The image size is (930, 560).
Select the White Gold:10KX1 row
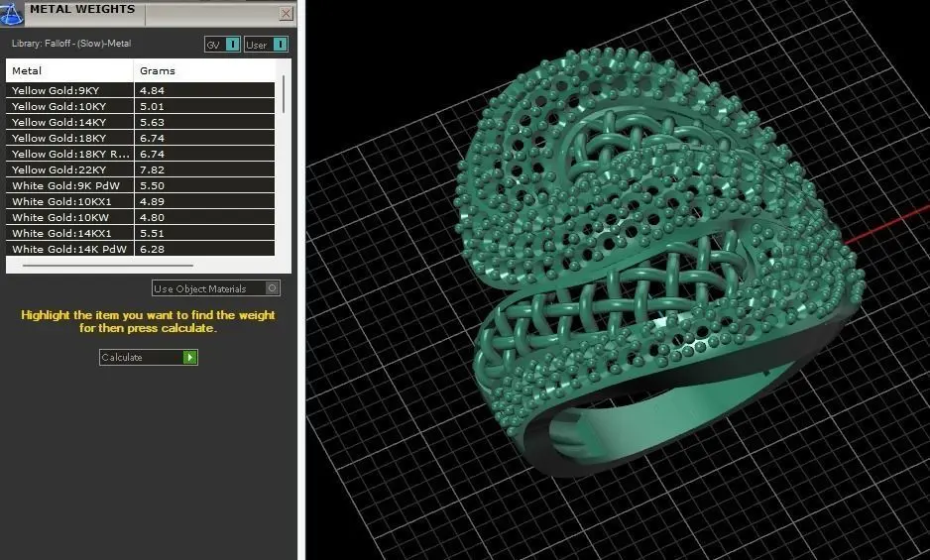(141, 201)
